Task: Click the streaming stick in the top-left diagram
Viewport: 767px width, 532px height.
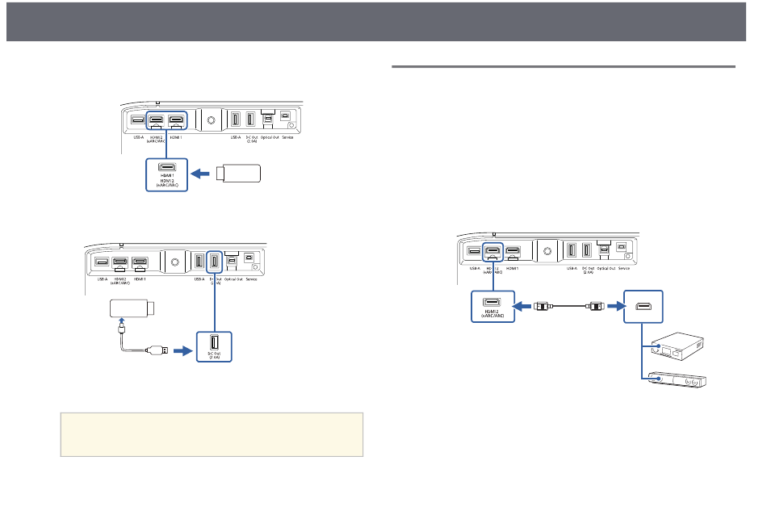Action: 239,174
